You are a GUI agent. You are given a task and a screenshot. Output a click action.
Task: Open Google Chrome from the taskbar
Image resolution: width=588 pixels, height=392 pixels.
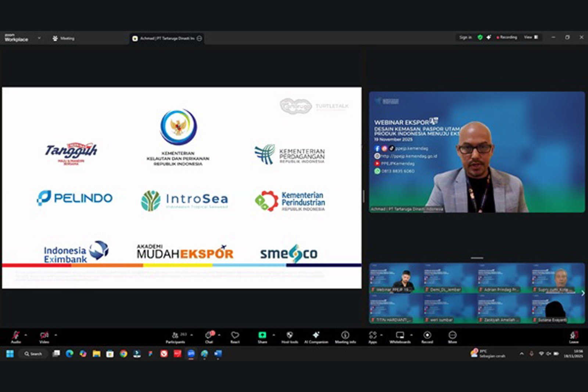click(x=123, y=354)
